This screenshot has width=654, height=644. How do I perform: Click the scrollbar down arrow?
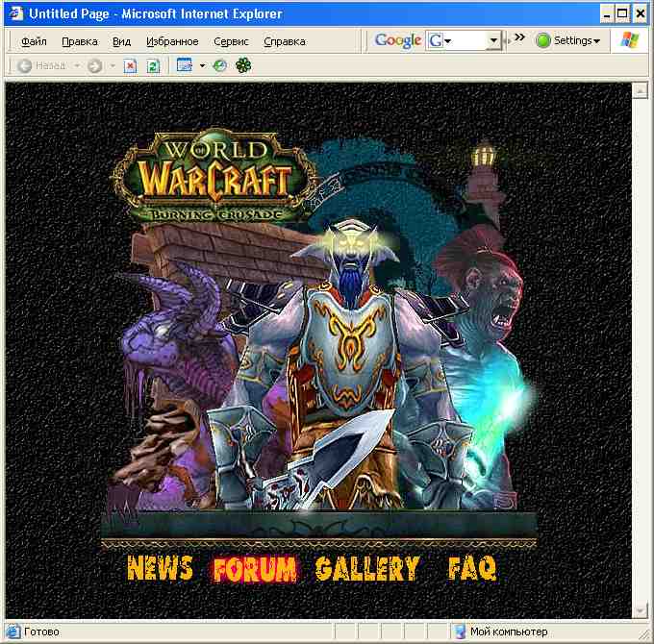coord(641,610)
